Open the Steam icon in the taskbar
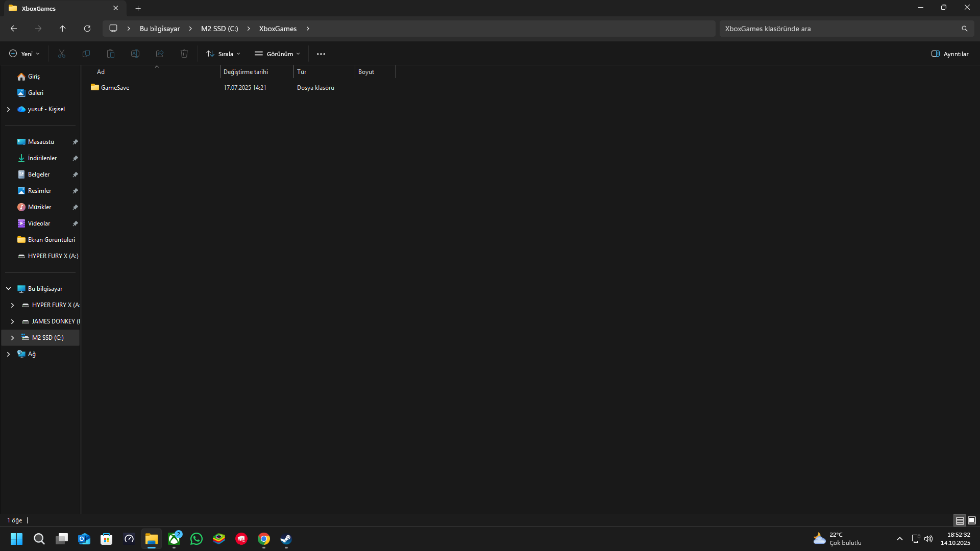The image size is (980, 551). [x=286, y=539]
